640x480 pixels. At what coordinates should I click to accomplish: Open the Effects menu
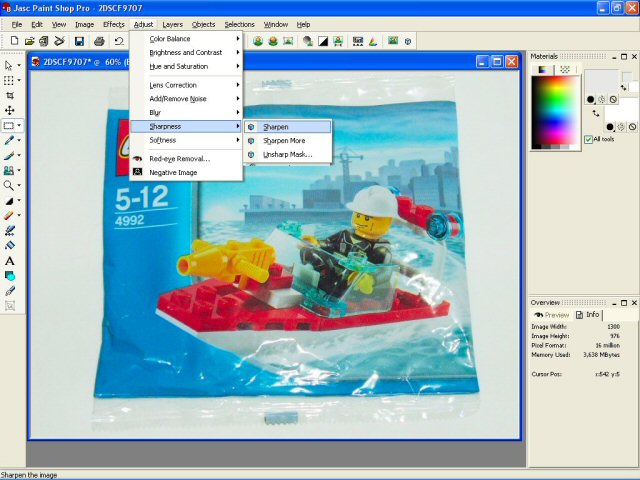[113, 24]
